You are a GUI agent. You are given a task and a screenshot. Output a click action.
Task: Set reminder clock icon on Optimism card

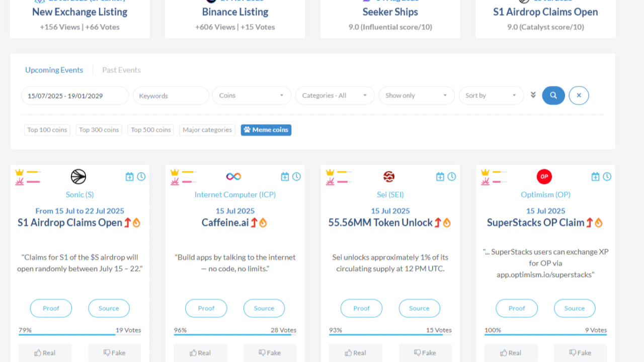click(607, 176)
